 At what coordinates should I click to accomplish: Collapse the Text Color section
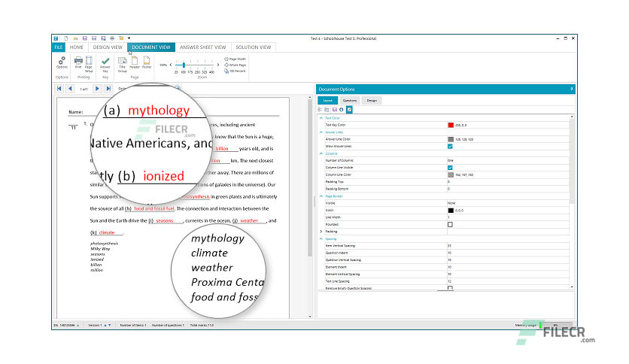321,118
